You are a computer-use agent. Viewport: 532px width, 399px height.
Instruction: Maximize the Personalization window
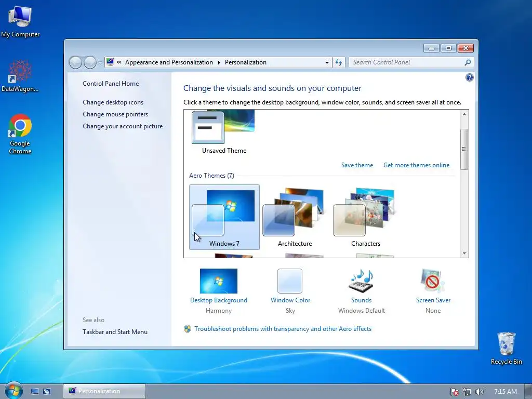(448, 48)
